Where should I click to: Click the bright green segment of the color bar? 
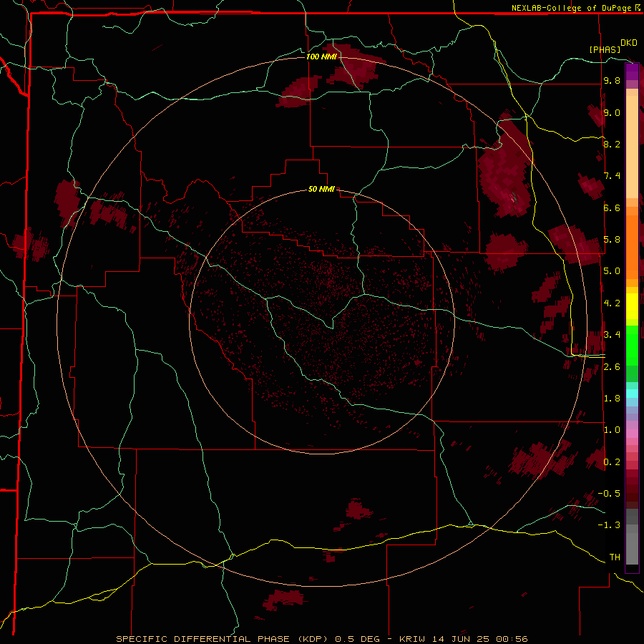pyautogui.click(x=632, y=345)
